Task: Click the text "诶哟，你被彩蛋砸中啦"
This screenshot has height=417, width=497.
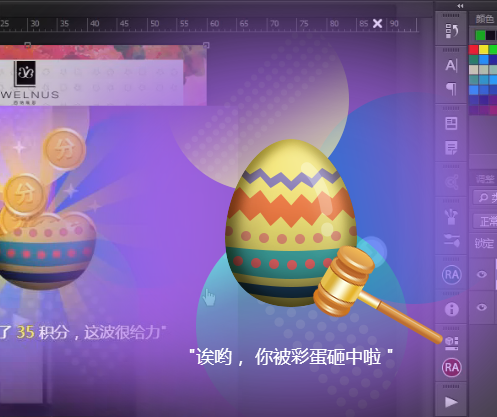Action: [291, 357]
